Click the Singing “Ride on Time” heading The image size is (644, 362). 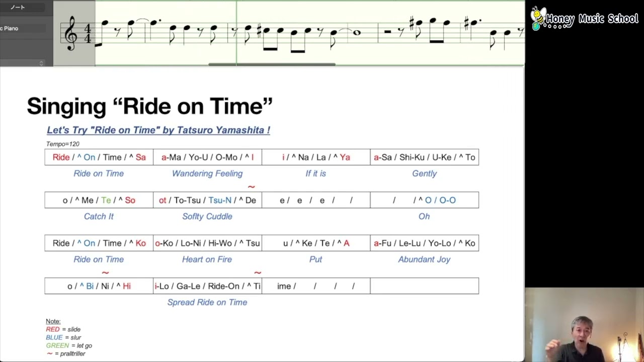click(149, 106)
